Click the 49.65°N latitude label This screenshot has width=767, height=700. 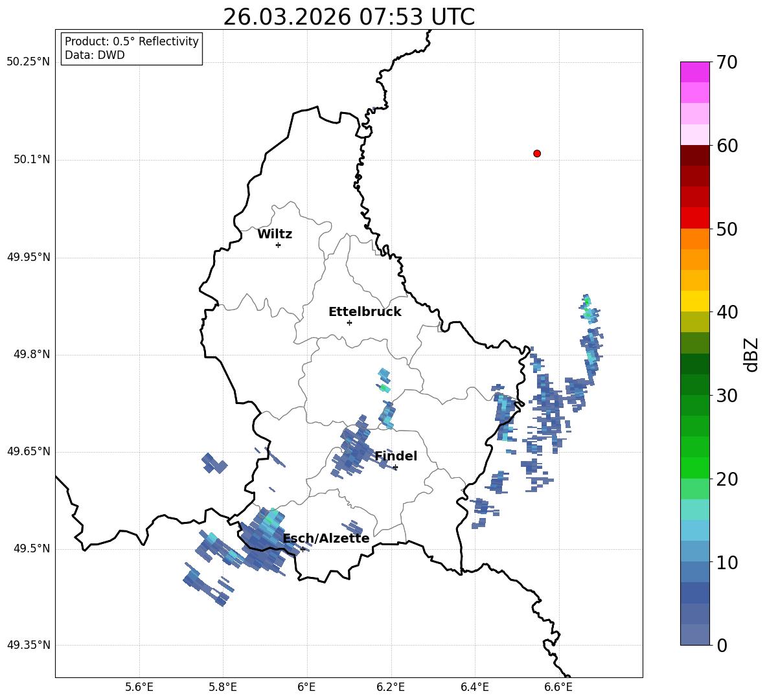click(29, 451)
